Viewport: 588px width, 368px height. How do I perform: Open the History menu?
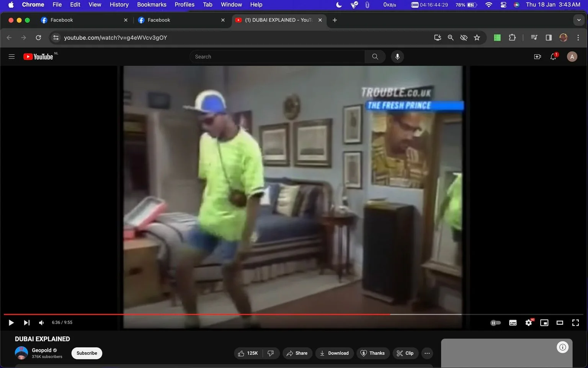tap(119, 5)
